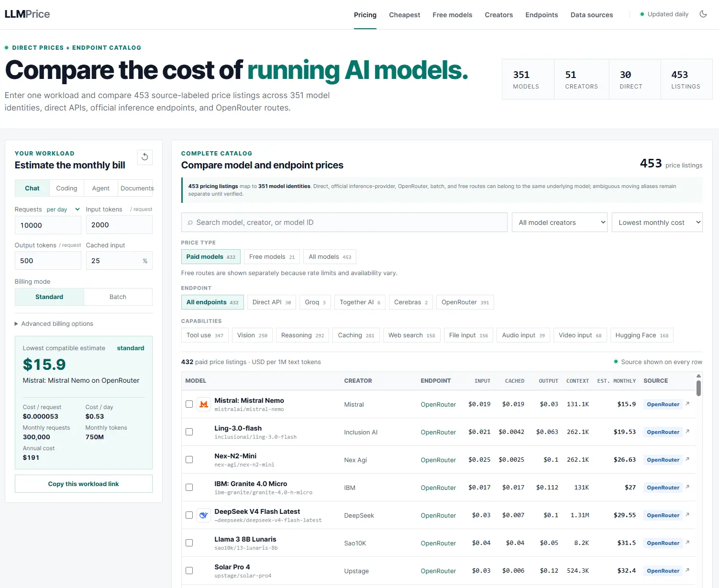This screenshot has height=588, width=719.
Task: Select Nex-N2-Mini for comparison checkbox
Action: (189, 460)
